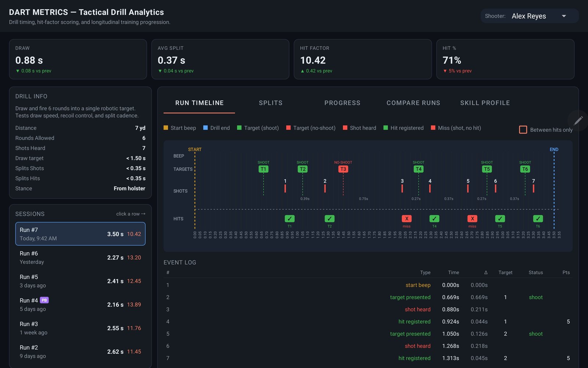Click the T6 shoot target marker
Image resolution: width=588 pixels, height=368 pixels.
pyautogui.click(x=525, y=169)
